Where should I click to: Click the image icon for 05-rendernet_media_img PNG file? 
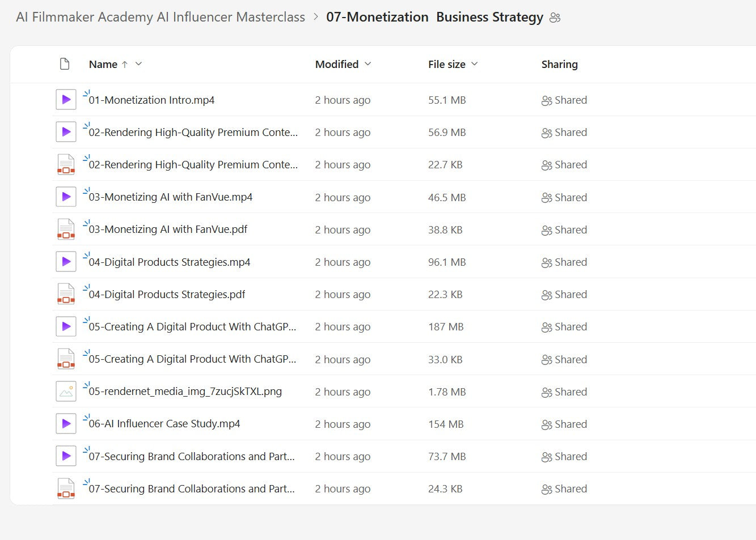(66, 392)
